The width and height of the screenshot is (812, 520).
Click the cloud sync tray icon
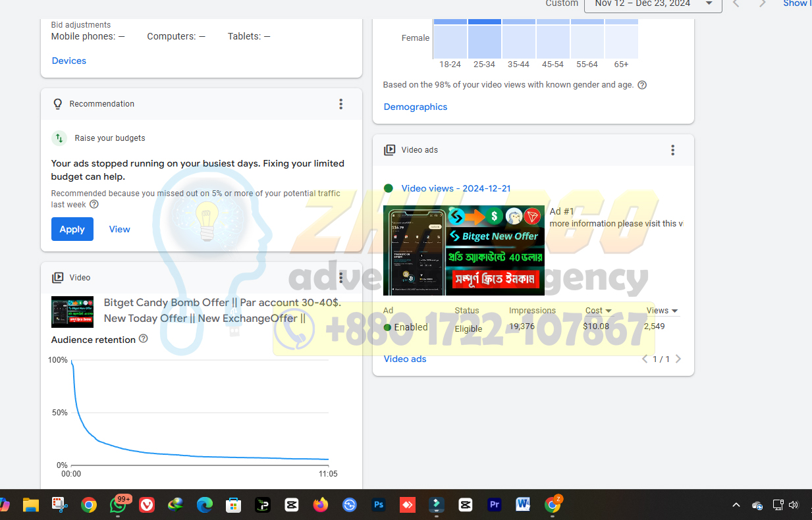[757, 505]
